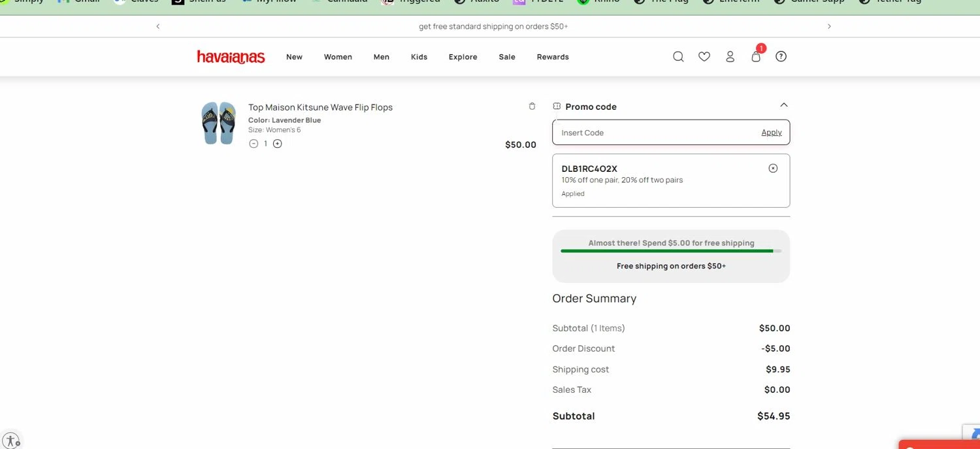The height and width of the screenshot is (449, 980).
Task: Click the Promo code heading
Action: point(591,107)
